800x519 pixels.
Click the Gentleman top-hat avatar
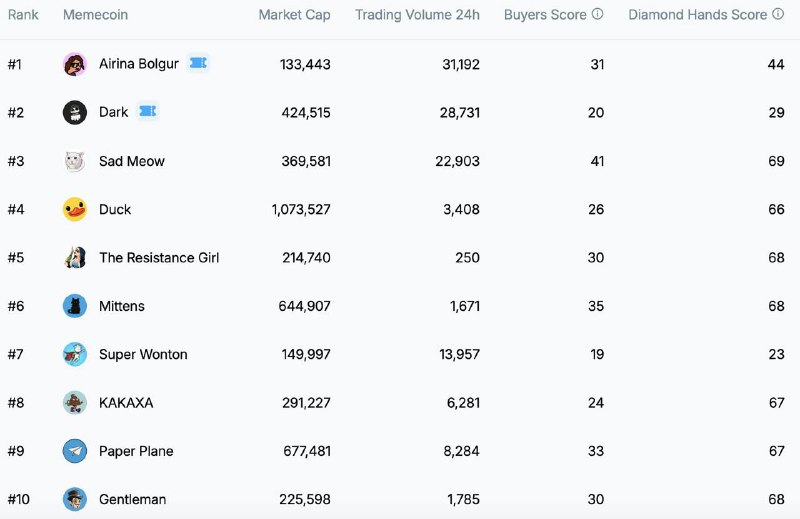[74, 499]
